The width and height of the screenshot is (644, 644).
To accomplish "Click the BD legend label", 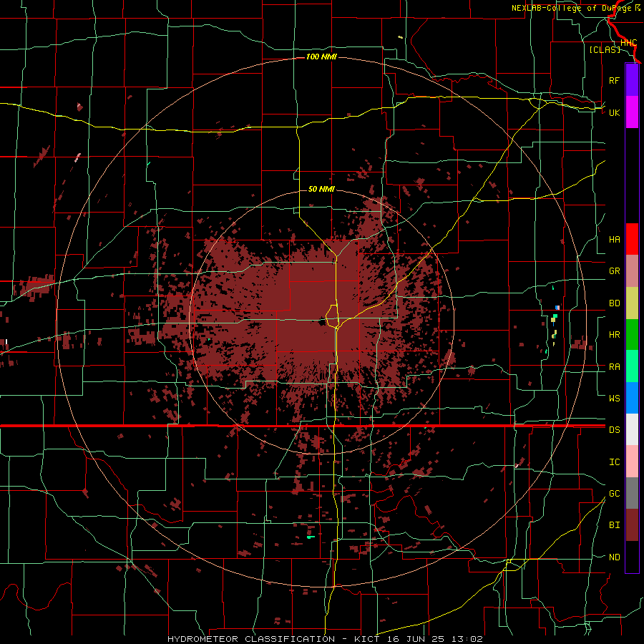I will [614, 303].
